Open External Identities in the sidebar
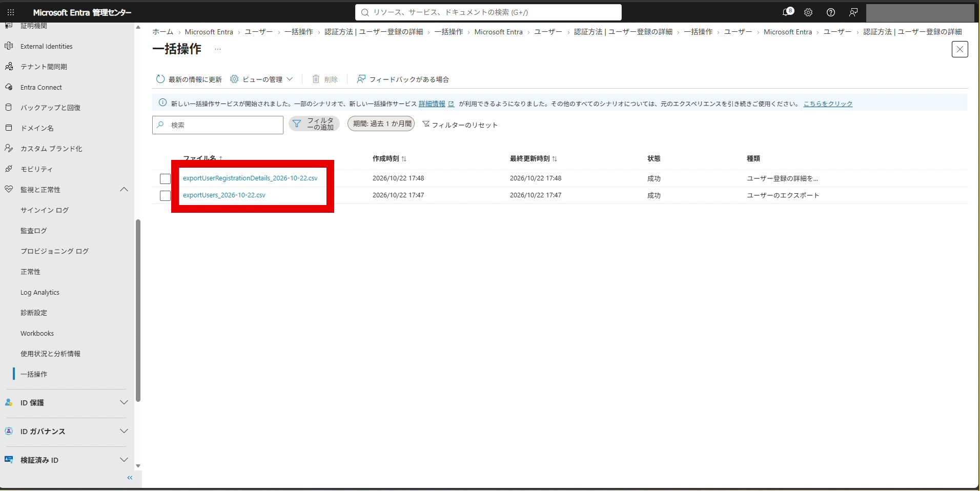Screen dimensions: 980x491 click(x=46, y=46)
